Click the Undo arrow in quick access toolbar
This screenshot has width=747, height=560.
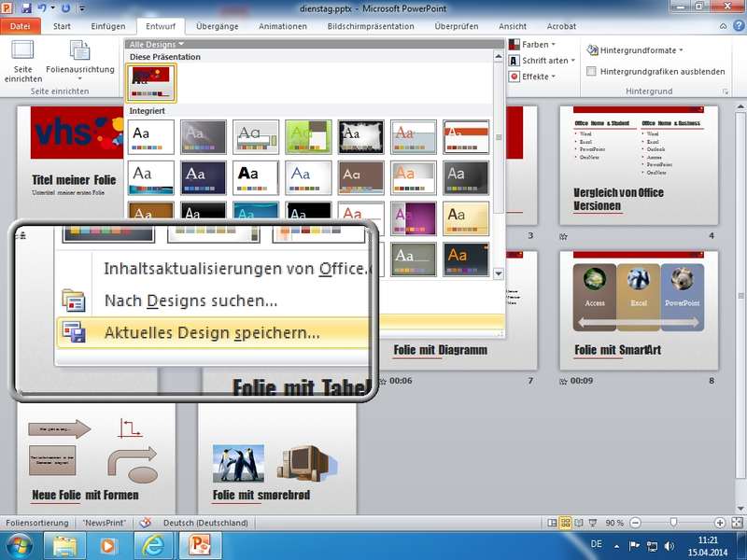(47, 8)
